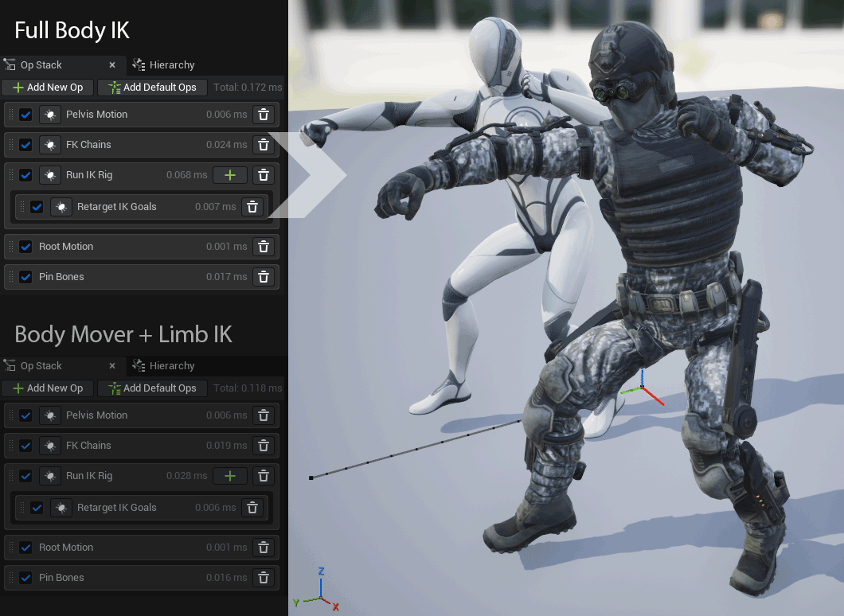Uncheck Root Motion in Full Body IK stack
This screenshot has width=844, height=616.
click(25, 247)
